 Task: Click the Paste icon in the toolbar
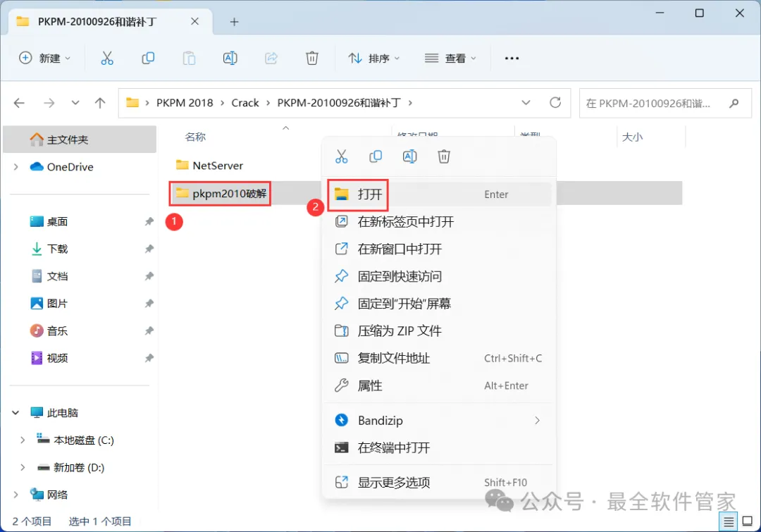click(x=189, y=58)
